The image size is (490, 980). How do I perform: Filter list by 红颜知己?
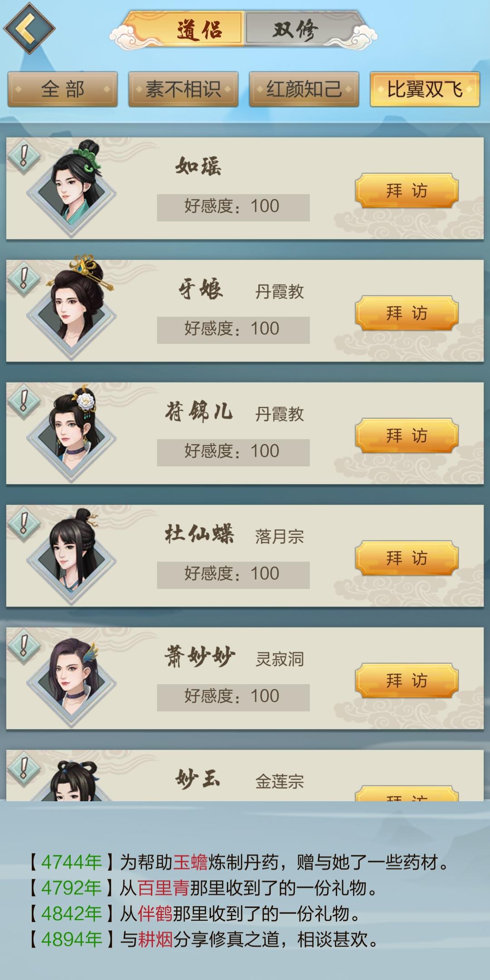click(x=304, y=89)
